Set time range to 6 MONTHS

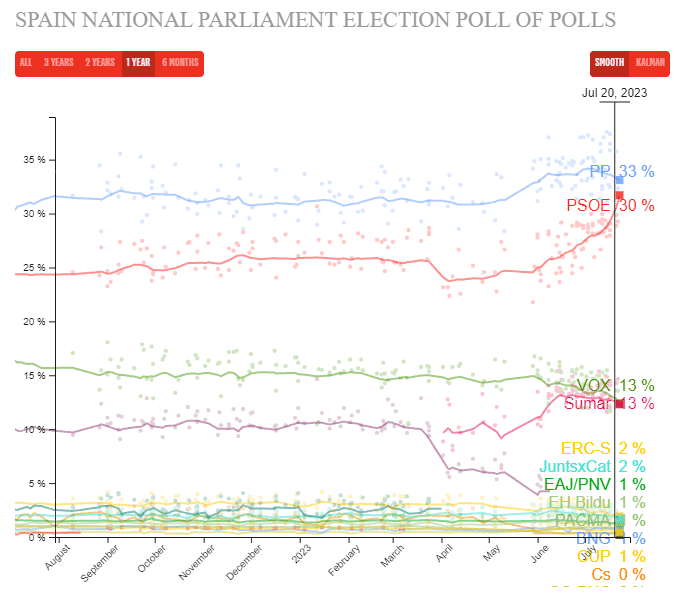[179, 63]
